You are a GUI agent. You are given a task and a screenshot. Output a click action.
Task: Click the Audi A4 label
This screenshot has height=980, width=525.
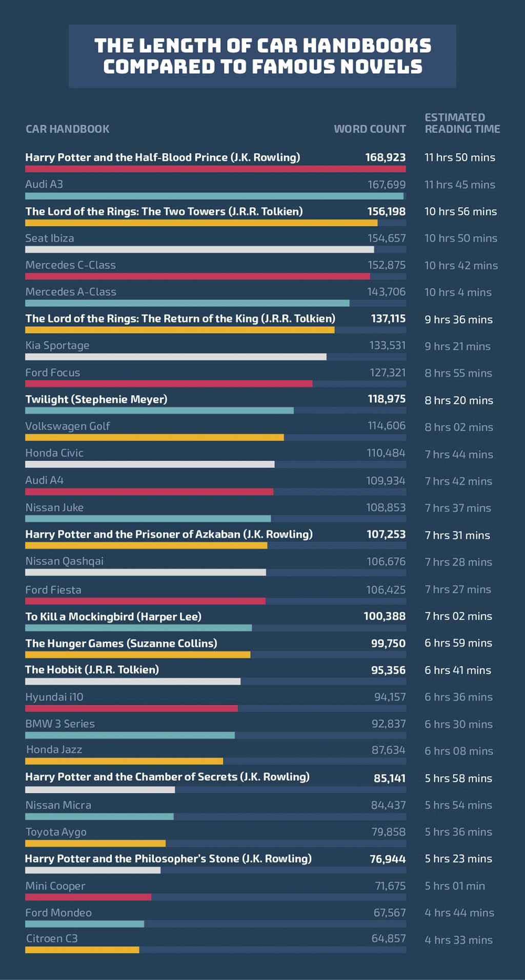pos(45,480)
